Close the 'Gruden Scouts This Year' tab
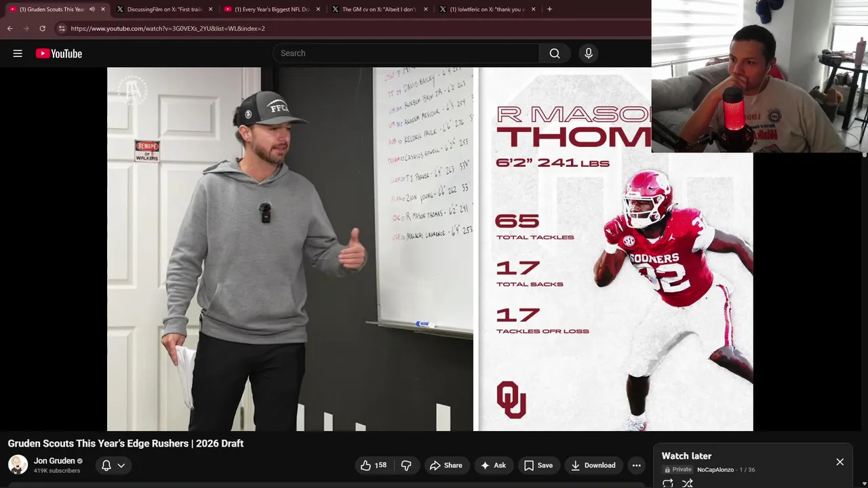868x488 pixels. pyautogui.click(x=103, y=9)
